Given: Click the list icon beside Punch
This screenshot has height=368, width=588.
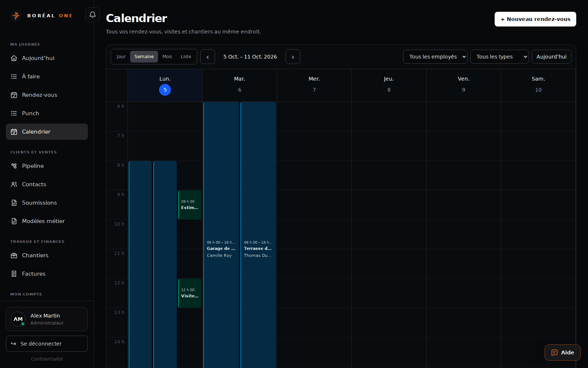Looking at the screenshot, I should click(14, 113).
